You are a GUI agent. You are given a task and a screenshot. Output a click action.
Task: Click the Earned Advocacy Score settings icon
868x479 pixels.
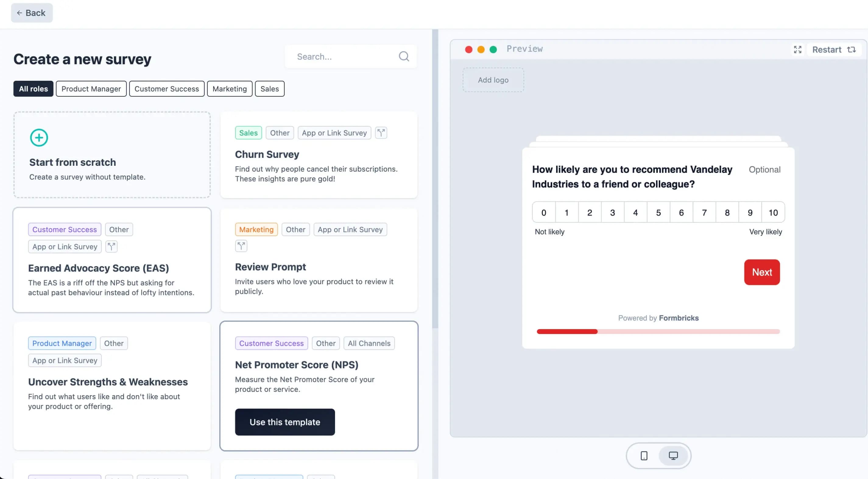click(x=111, y=247)
